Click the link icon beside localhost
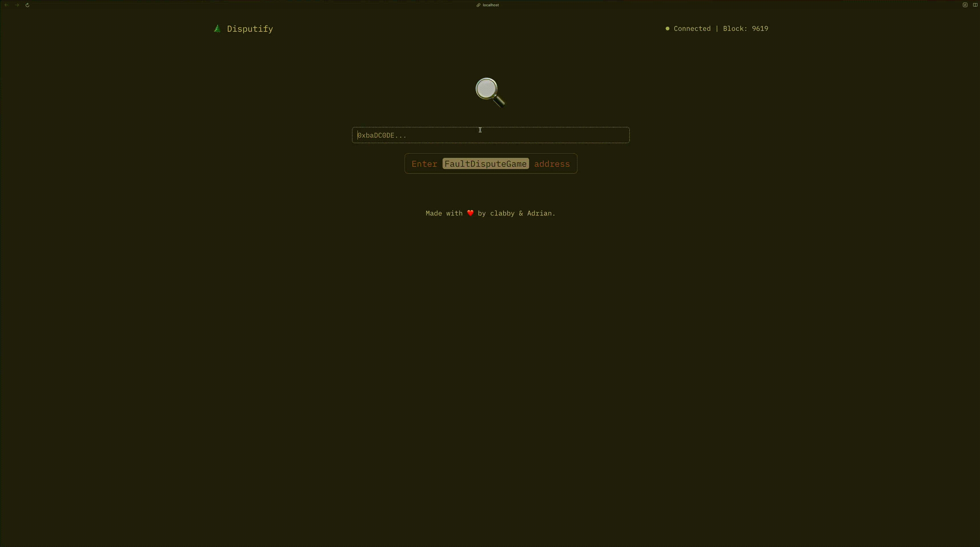This screenshot has height=547, width=980. coord(478,5)
